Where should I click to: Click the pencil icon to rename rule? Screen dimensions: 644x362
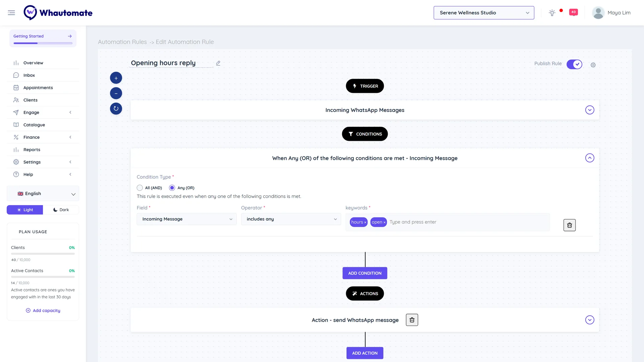pos(218,63)
